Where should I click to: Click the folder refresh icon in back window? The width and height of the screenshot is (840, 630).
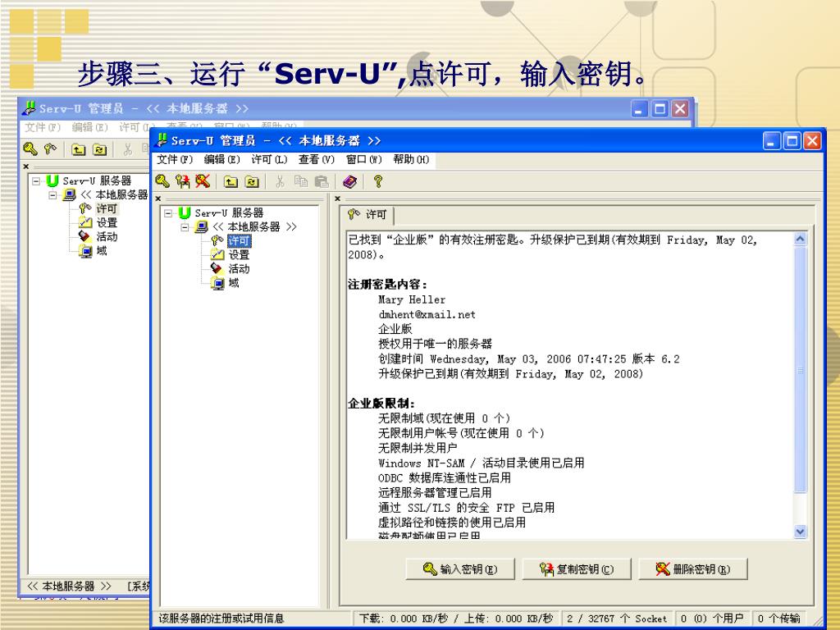click(x=99, y=149)
